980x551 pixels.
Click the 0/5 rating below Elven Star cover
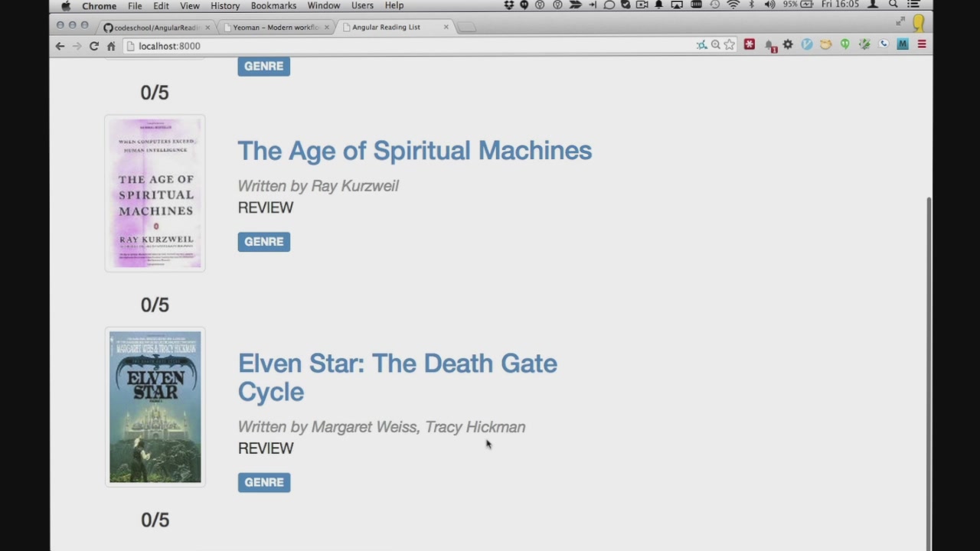pos(155,520)
